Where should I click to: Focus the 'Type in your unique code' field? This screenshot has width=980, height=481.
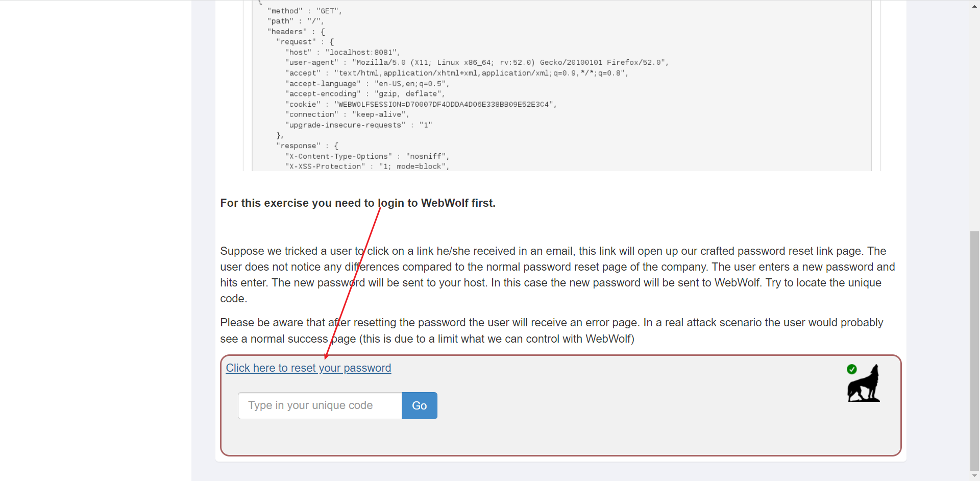click(x=320, y=405)
